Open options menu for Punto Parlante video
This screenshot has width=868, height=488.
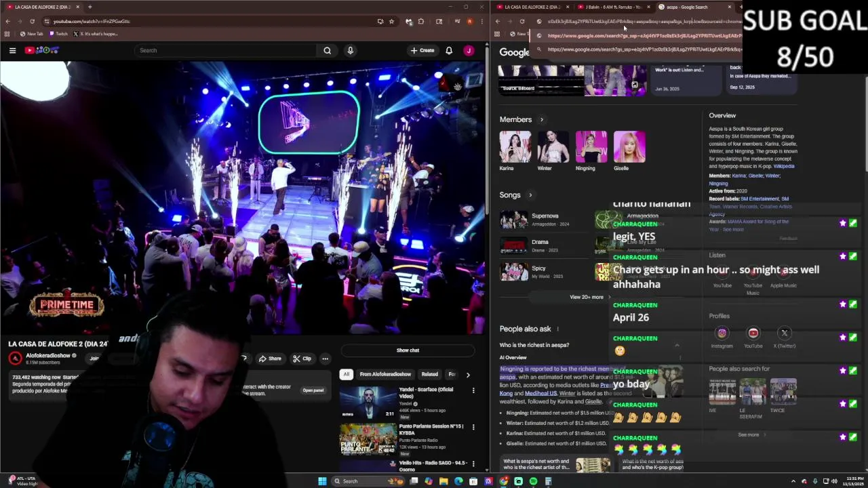coord(473,427)
